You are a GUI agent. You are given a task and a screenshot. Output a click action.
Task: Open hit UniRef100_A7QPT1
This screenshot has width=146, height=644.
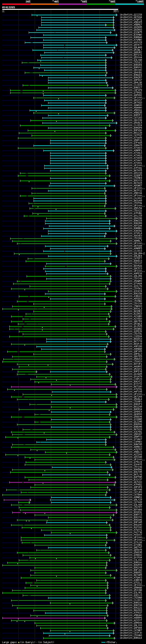pyautogui.click(x=131, y=20)
